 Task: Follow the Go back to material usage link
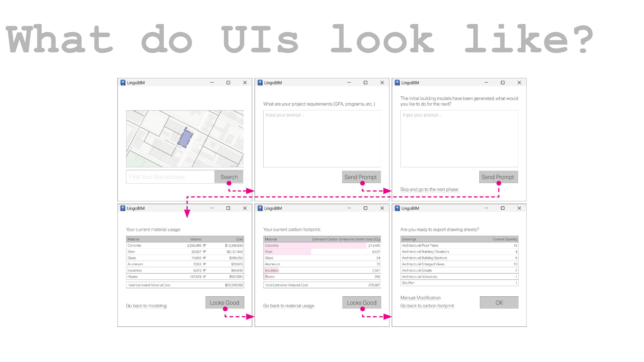(x=289, y=306)
